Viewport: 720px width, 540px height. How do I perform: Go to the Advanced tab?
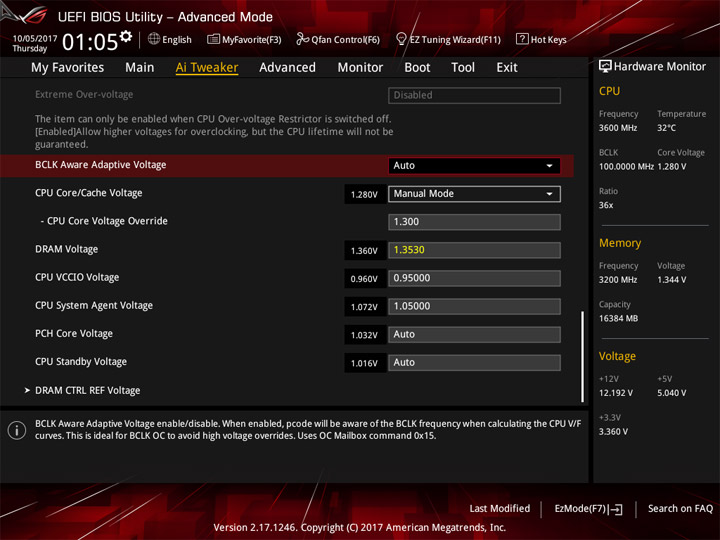click(287, 68)
